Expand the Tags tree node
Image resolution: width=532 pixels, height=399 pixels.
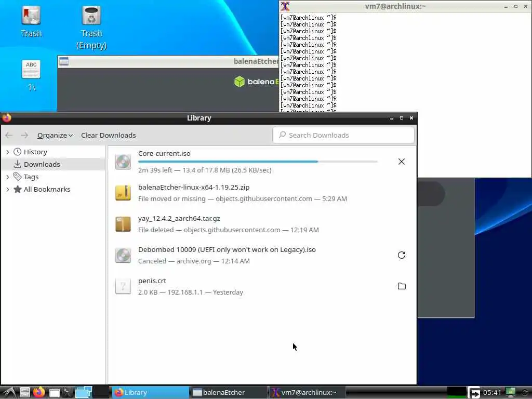coord(7,177)
